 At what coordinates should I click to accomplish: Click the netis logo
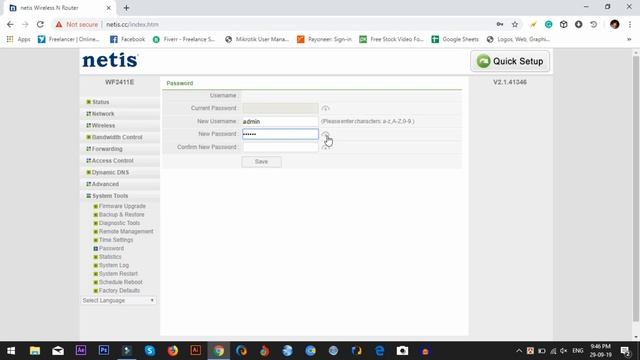(110, 60)
